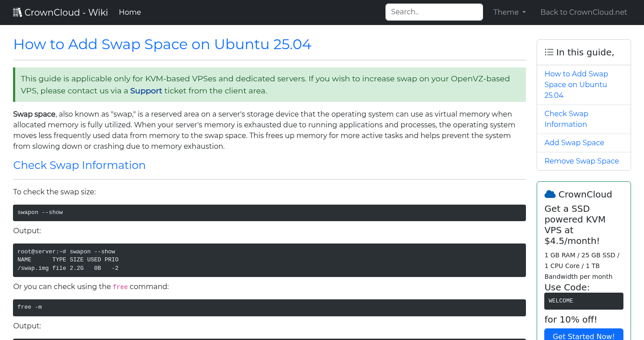Click the list icon beside "In this guide,"
Viewport: 644px width, 340px height.
(x=549, y=52)
